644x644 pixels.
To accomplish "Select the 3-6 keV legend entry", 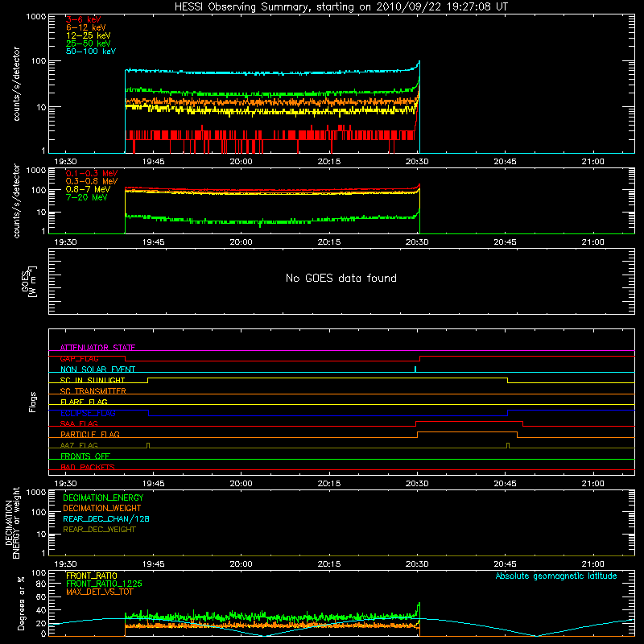I will tap(84, 19).
